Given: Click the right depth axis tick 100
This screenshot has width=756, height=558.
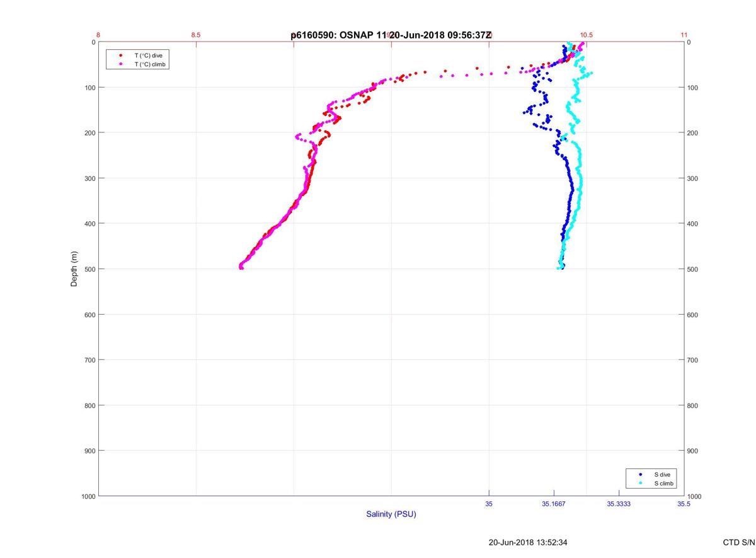Looking at the screenshot, I should coord(694,88).
